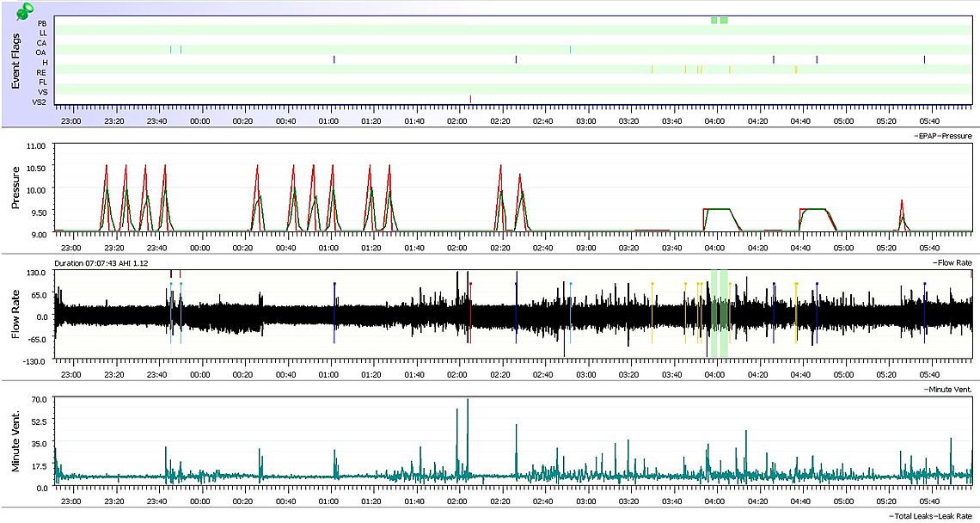Click the yellow RE flag marker near 04:37

pos(796,70)
